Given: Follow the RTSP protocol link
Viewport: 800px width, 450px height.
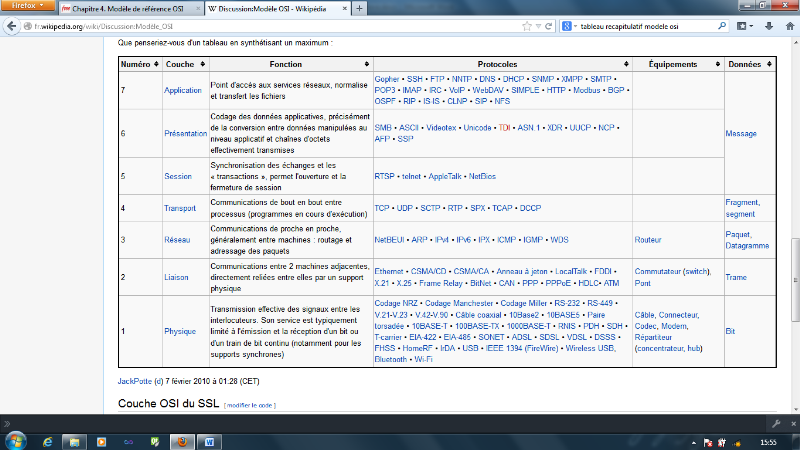Looking at the screenshot, I should coord(384,177).
